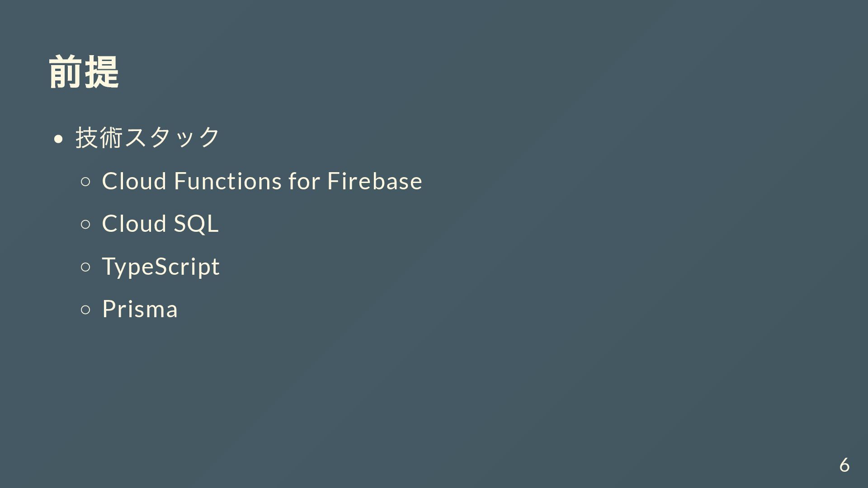Screen dimensions: 868x488
Task: Click the hollow bullet beside TypeScript
Action: 85,267
